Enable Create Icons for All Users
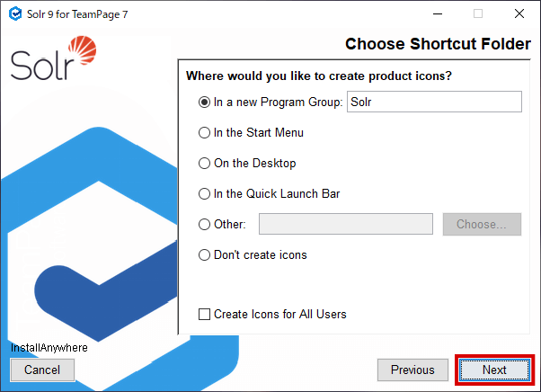Image resolution: width=541 pixels, height=392 pixels. point(205,315)
